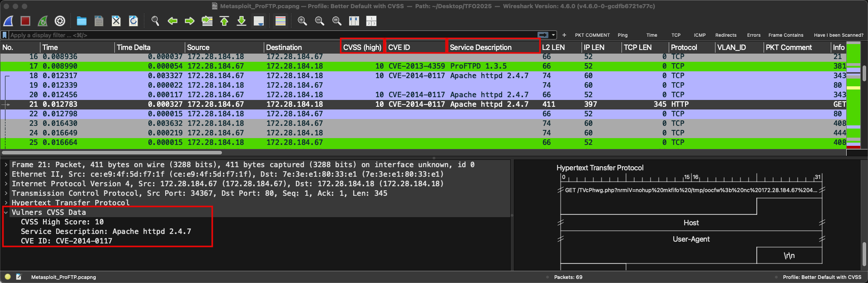Go forward in packet history
Viewport: 868px width, 283px height.
point(190,21)
